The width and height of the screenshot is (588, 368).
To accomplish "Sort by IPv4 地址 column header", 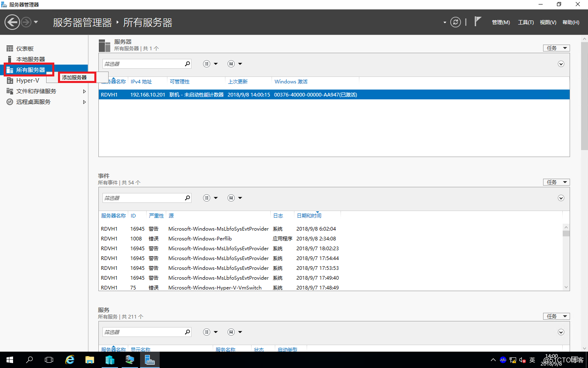I will [x=141, y=82].
